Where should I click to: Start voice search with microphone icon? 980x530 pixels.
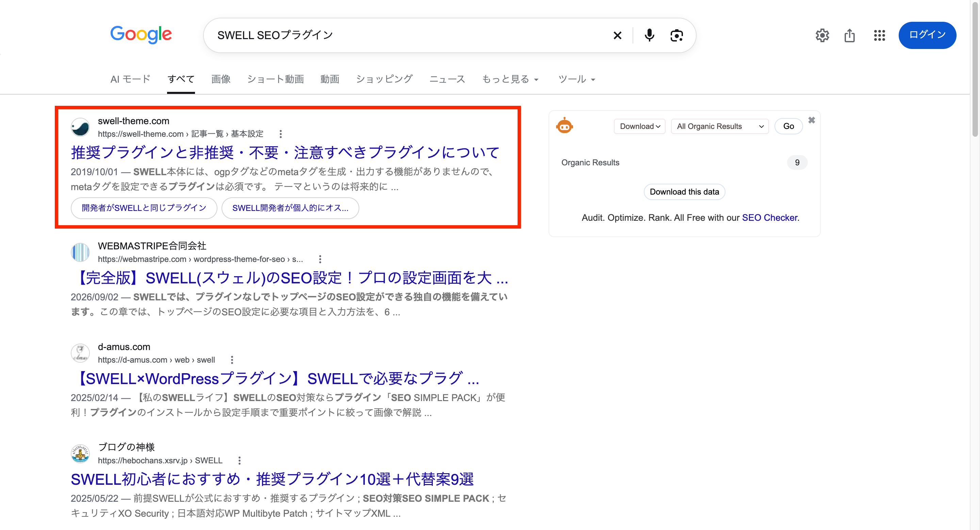pyautogui.click(x=649, y=35)
